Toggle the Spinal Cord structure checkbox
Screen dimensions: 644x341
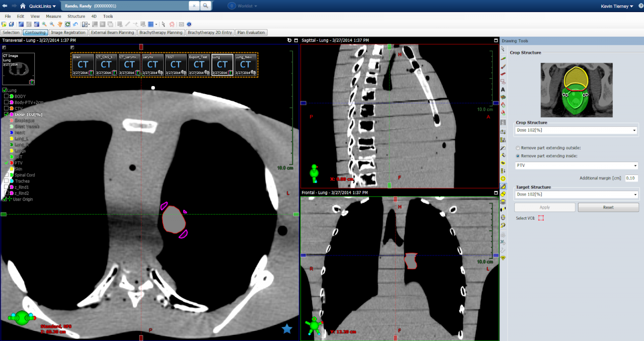(x=6, y=175)
